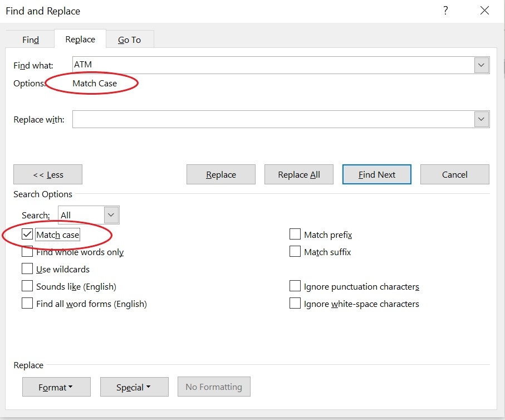Expand the Find what history dropdown
The image size is (505, 420).
pos(482,65)
